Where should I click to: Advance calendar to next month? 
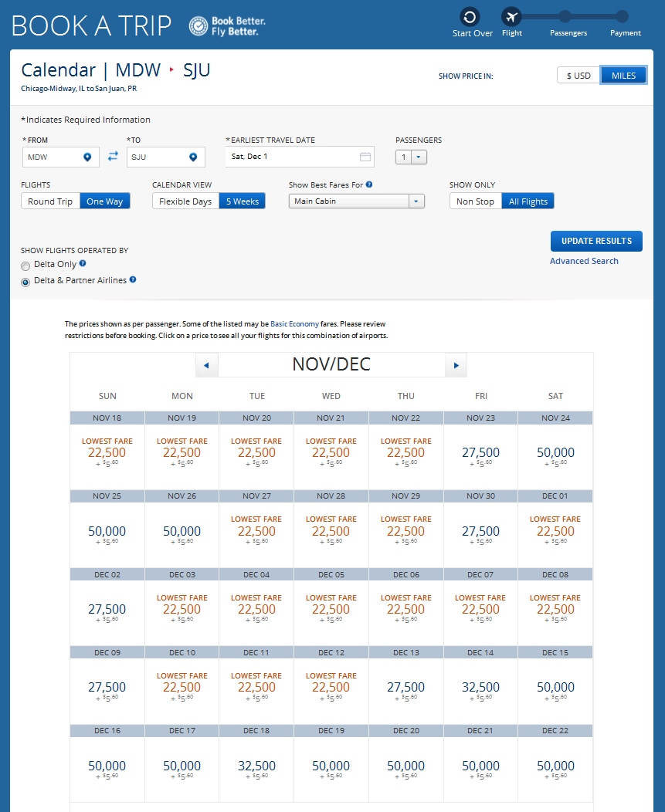[456, 364]
